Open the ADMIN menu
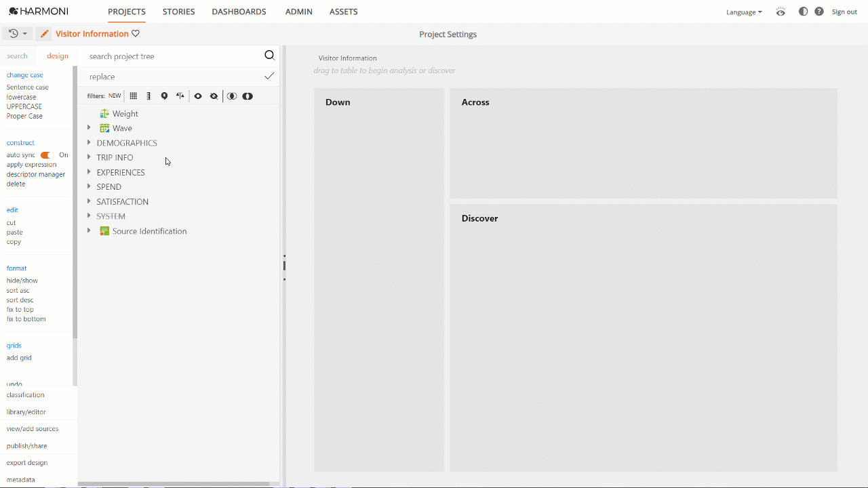 click(x=299, y=12)
